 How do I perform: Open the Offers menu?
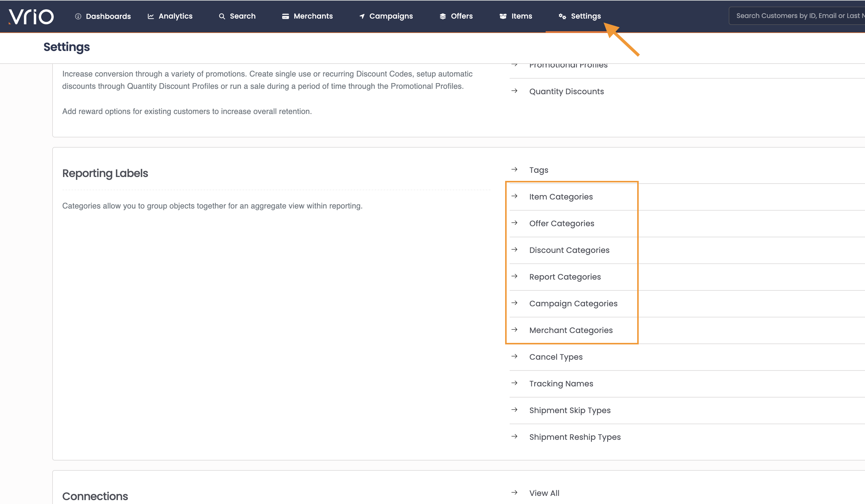(456, 16)
